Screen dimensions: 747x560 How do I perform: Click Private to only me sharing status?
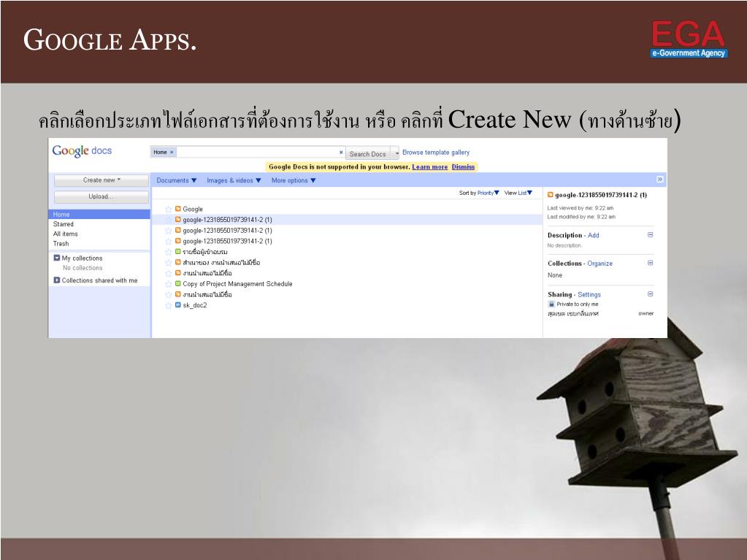pyautogui.click(x=578, y=304)
